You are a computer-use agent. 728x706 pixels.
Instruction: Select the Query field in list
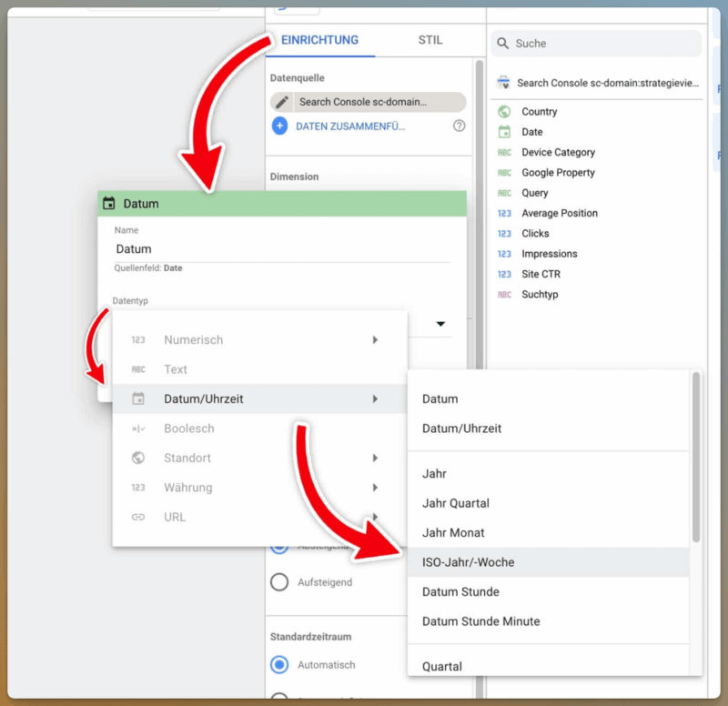(535, 193)
